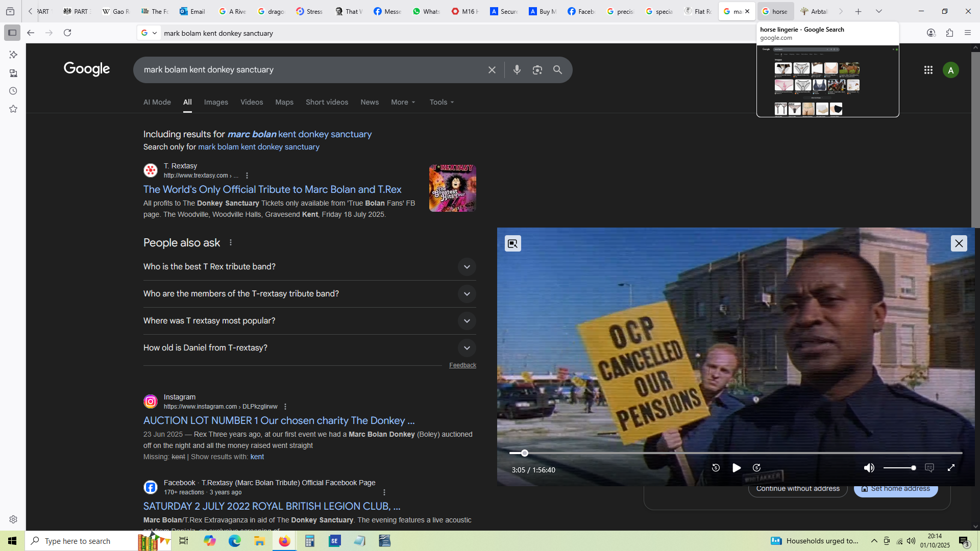Toggle the video subtitles button
The width and height of the screenshot is (980, 551).
[x=929, y=468]
